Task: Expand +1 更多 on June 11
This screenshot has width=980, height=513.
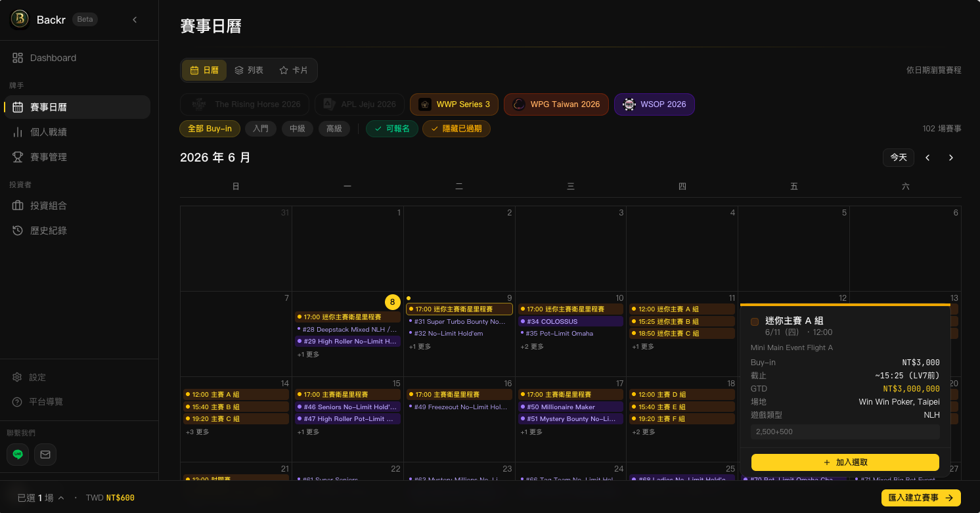Action: pyautogui.click(x=643, y=346)
